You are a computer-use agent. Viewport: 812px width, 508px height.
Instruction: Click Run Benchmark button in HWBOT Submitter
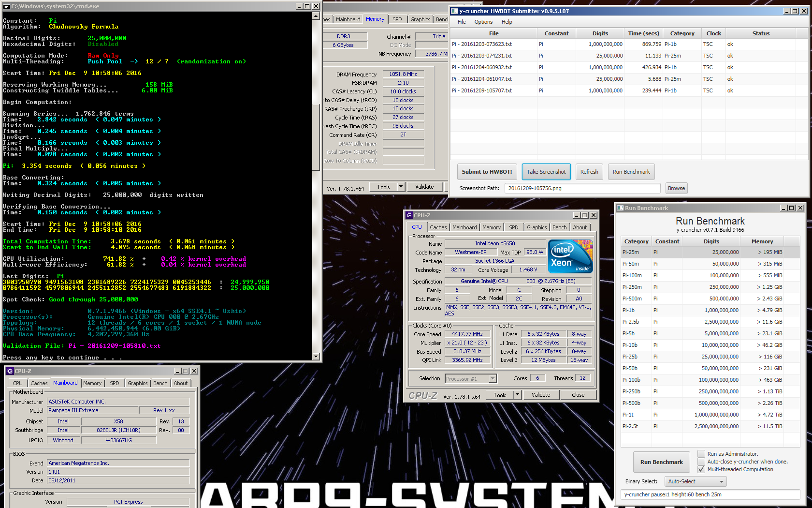point(631,172)
